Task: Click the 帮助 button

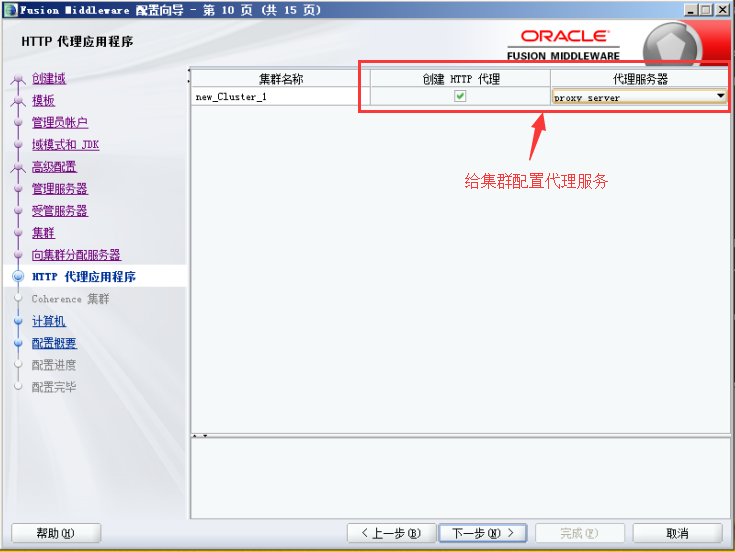Action: pos(56,533)
